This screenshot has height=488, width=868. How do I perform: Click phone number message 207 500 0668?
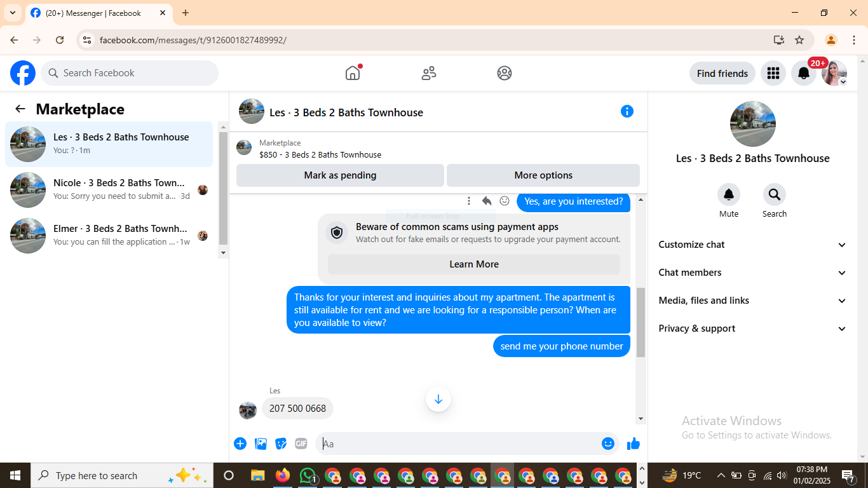297,409
